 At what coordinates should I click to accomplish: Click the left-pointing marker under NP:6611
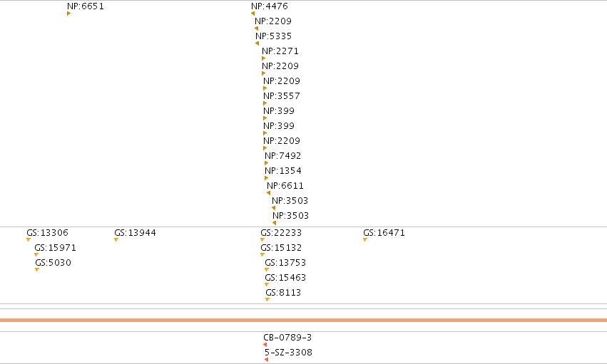tap(268, 193)
